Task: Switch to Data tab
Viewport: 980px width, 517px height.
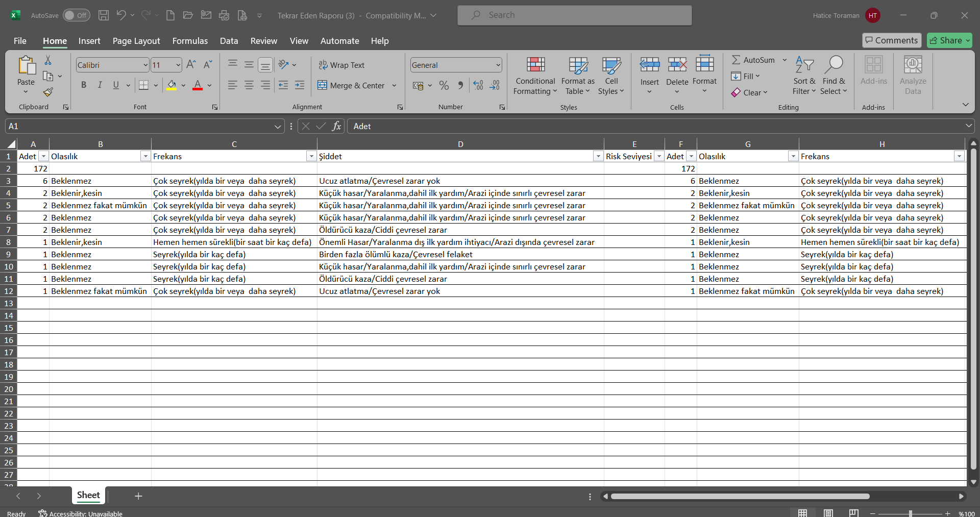Action: 229,41
